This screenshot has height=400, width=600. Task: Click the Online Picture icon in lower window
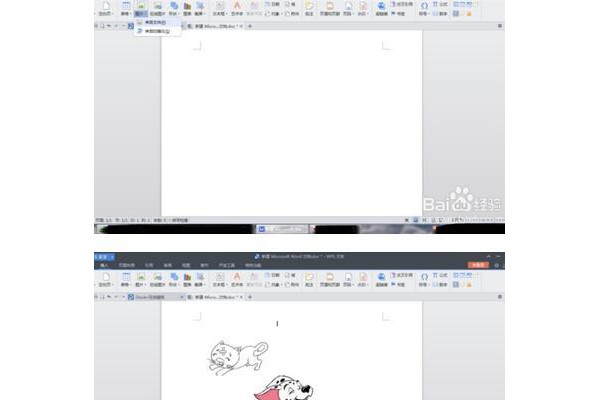[x=157, y=277]
